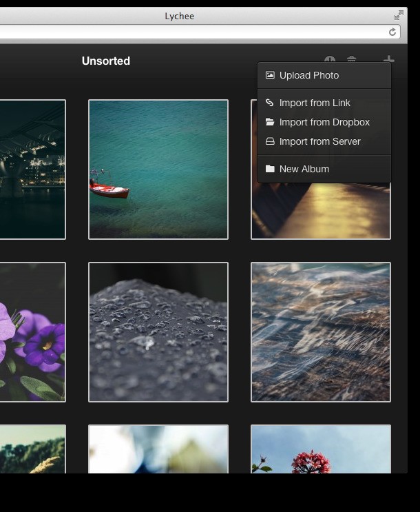Open the rippling water texture photo
The width and height of the screenshot is (420, 512).
click(x=321, y=332)
